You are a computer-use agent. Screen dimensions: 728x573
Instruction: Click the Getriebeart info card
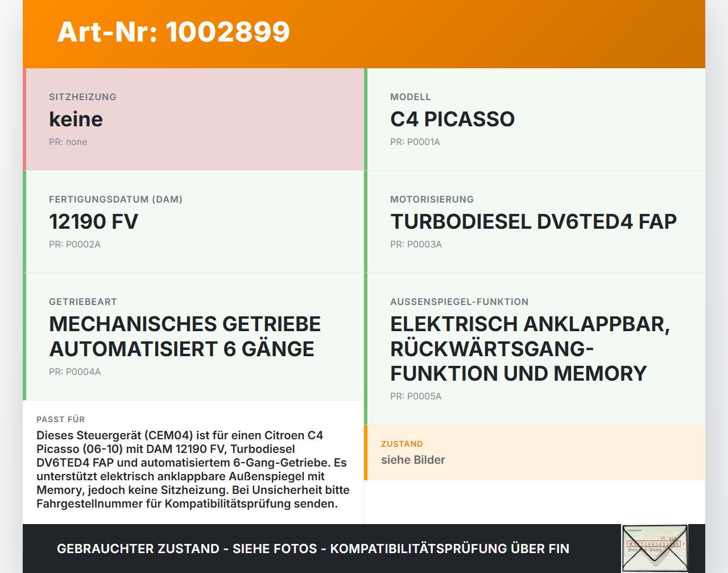tap(193, 336)
